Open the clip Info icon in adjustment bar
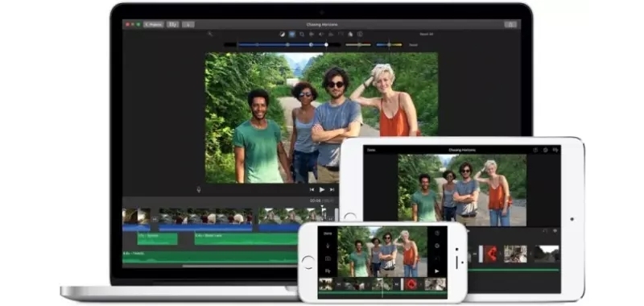The image size is (644, 306). pos(360,35)
